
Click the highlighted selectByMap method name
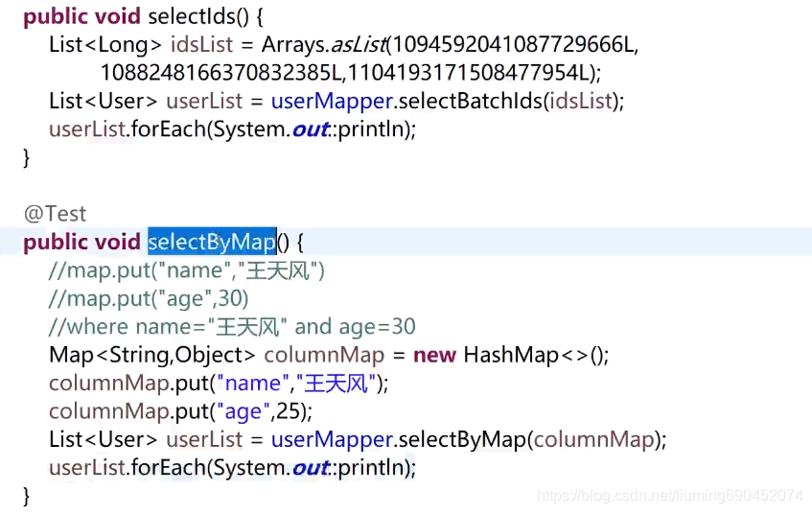[212, 242]
